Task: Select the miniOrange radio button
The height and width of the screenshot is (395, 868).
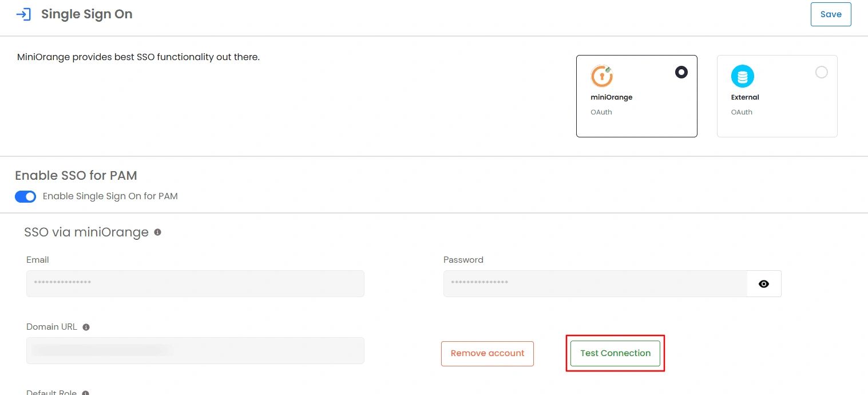Action: click(x=681, y=72)
